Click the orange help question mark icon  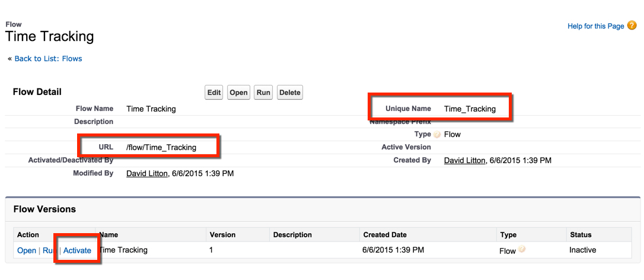pos(632,26)
